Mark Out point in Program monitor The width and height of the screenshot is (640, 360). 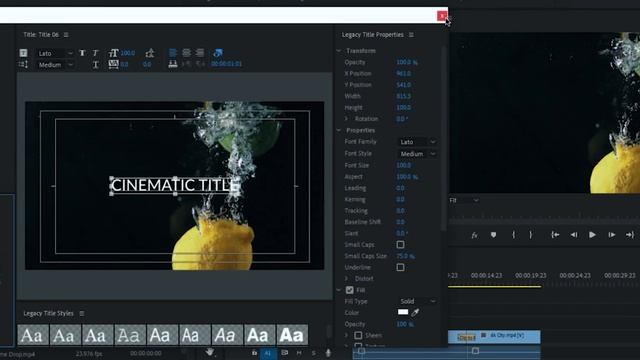(530, 235)
